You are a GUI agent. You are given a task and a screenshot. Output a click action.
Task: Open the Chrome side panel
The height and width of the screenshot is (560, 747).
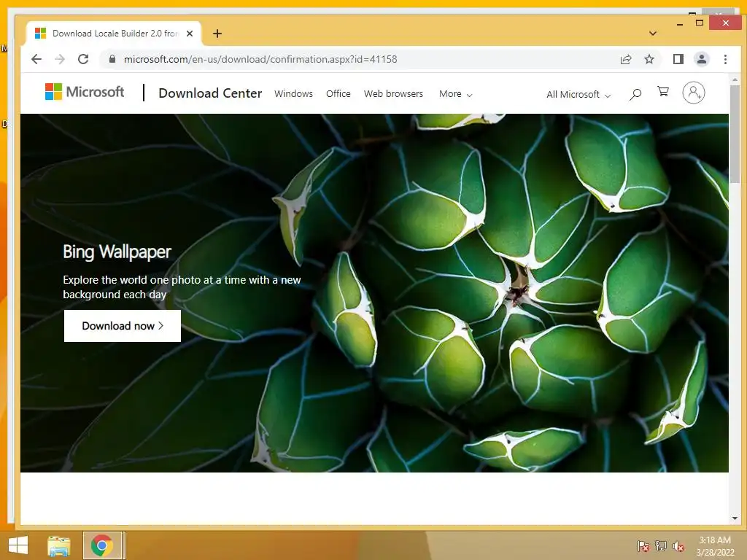(x=678, y=59)
